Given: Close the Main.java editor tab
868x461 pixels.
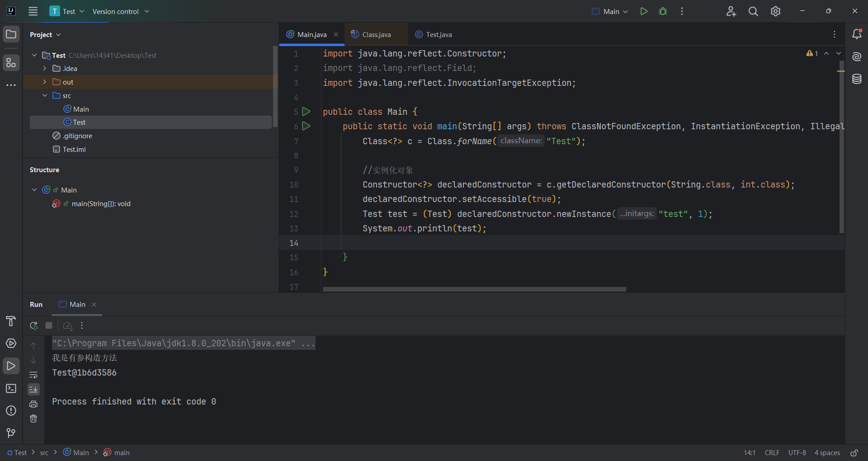Looking at the screenshot, I should pos(336,34).
